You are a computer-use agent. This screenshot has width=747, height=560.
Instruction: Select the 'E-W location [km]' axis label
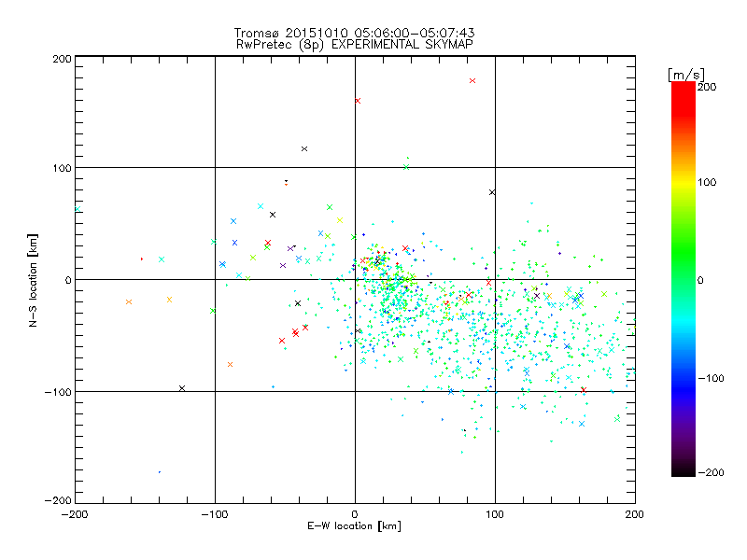(x=354, y=525)
